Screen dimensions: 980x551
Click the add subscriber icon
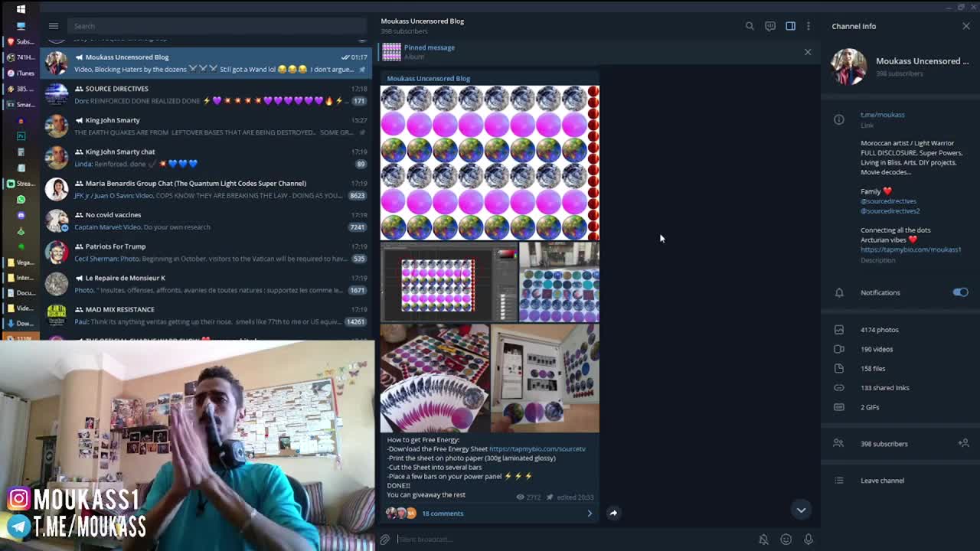click(x=963, y=443)
